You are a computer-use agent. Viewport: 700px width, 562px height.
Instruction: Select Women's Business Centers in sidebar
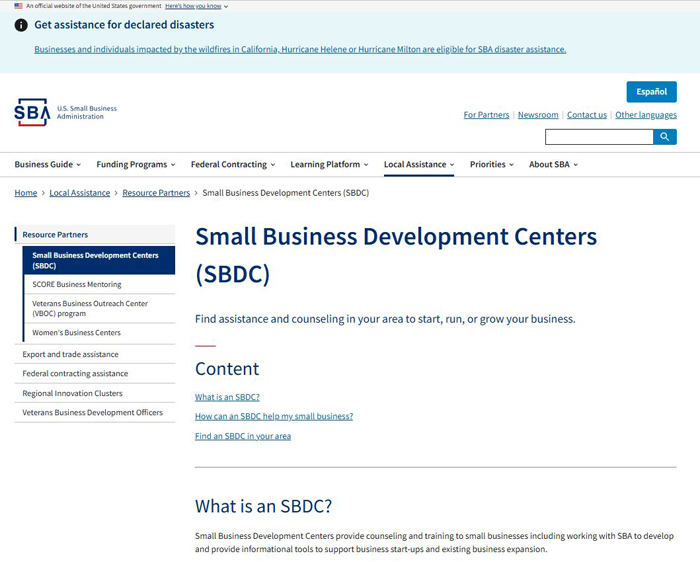(x=100, y=333)
